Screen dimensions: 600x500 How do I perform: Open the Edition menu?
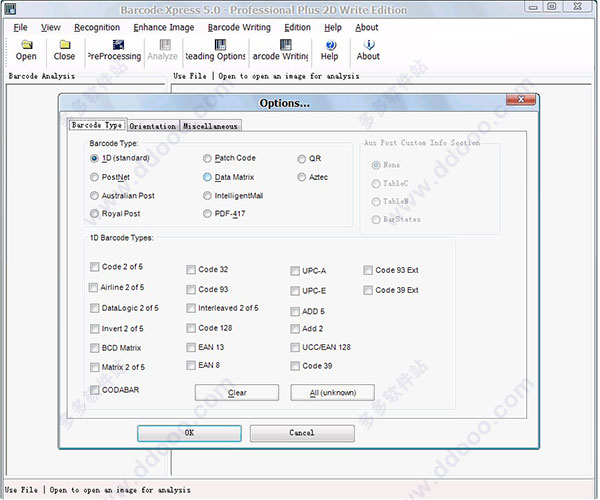(x=297, y=28)
